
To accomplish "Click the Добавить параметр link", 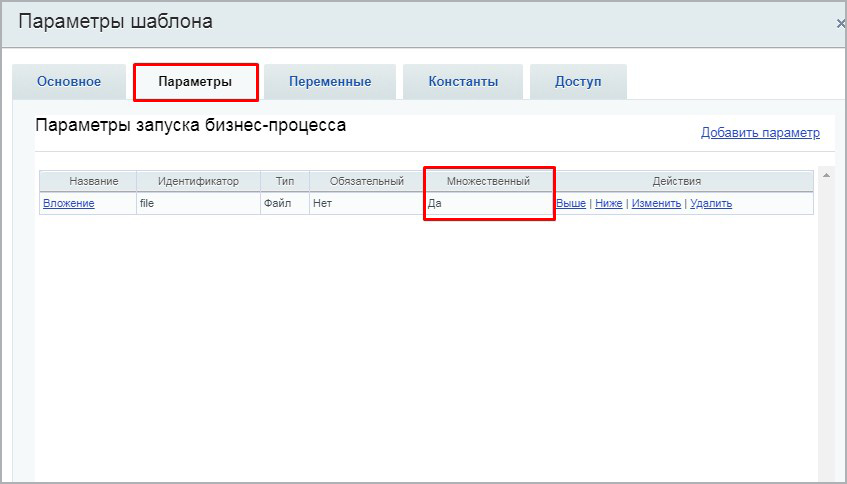I will pos(759,133).
